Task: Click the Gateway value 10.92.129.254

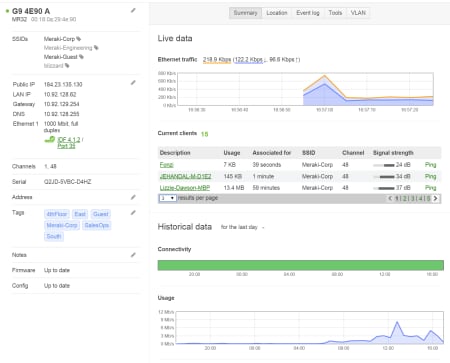Action: [x=62, y=104]
